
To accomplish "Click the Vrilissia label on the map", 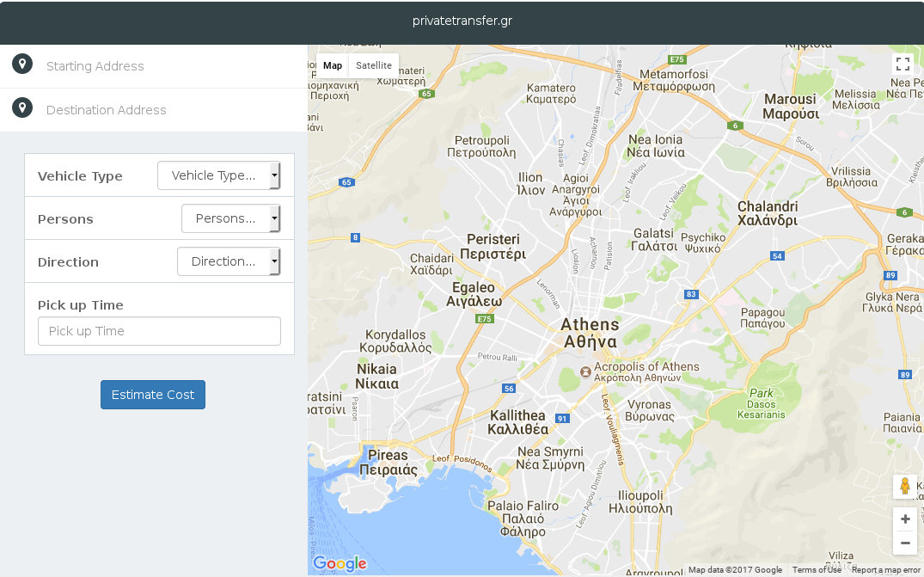I will tap(852, 177).
